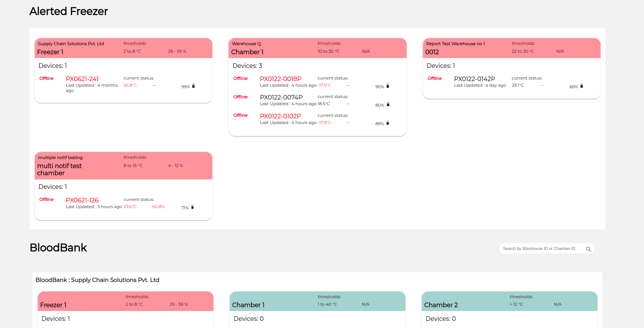This screenshot has height=328, width=644.
Task: Click the 60.8% humidity reading
Action: pyautogui.click(x=158, y=207)
